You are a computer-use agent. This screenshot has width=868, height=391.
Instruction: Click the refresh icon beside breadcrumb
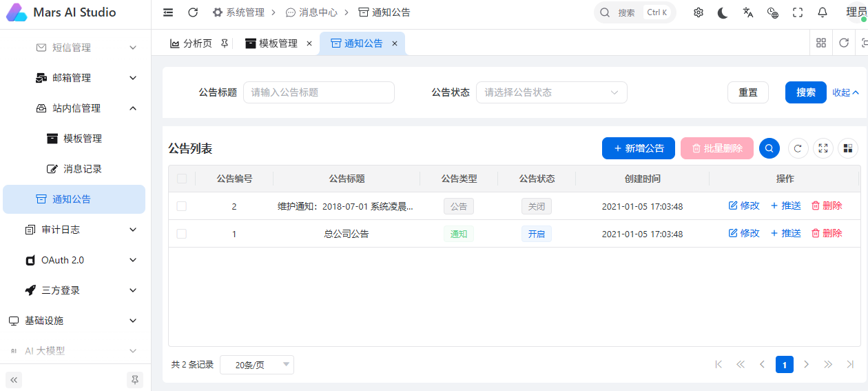[193, 12]
